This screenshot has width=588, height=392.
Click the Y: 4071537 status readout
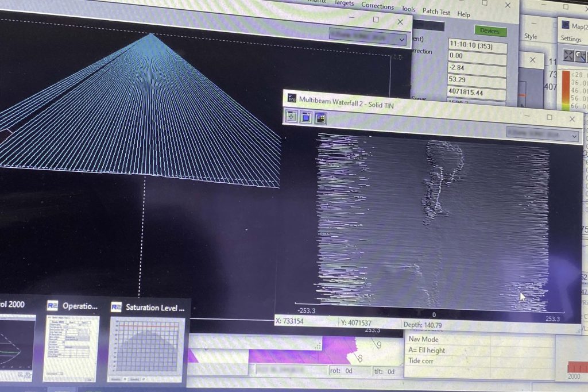356,322
